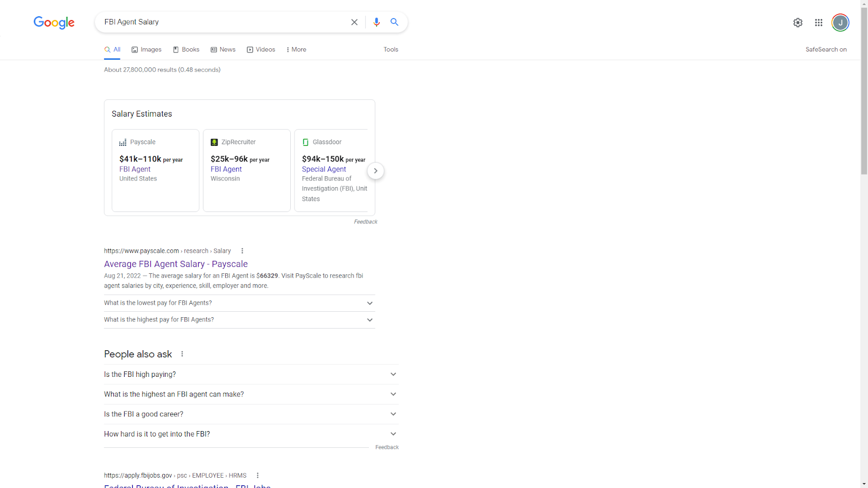Open the Settings gear icon
The width and height of the screenshot is (868, 488).
coord(797,22)
